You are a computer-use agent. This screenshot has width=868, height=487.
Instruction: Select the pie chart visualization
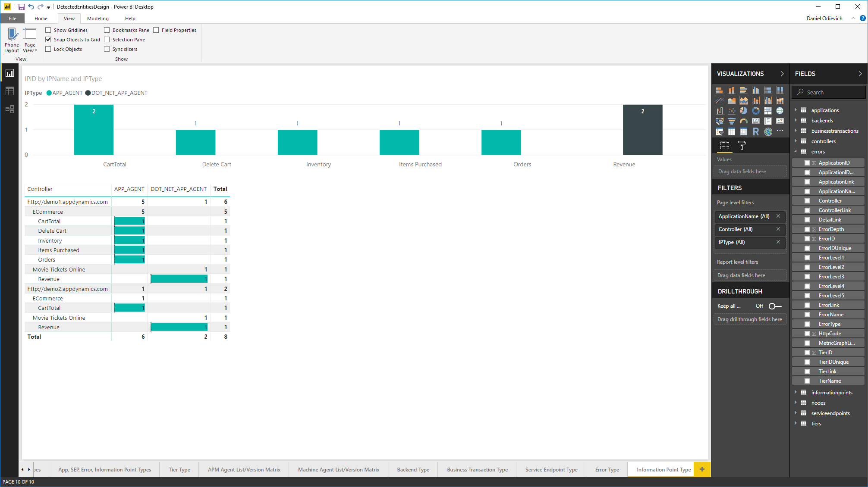point(743,111)
